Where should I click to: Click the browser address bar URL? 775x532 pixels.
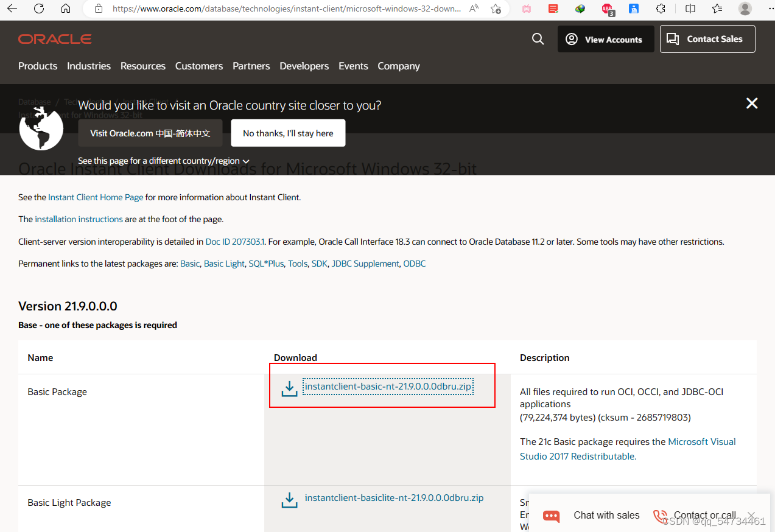(287, 9)
